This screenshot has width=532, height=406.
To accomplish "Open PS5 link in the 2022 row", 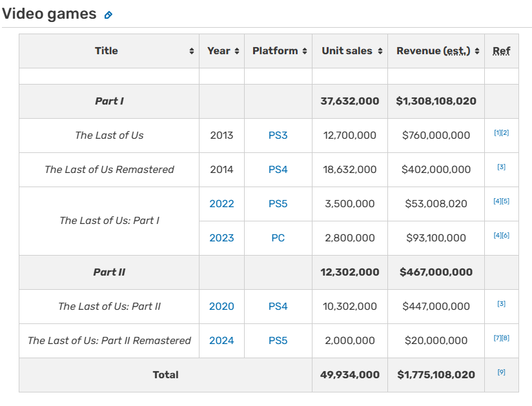I will coord(278,203).
